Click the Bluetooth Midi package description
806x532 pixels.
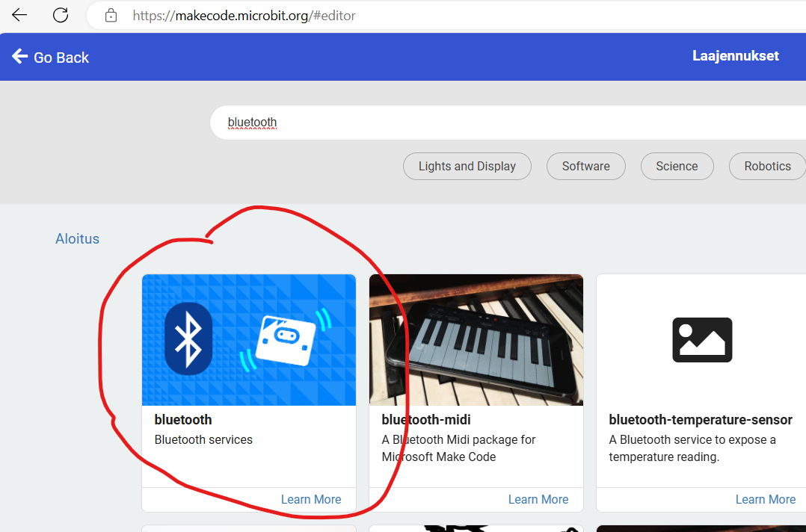[x=458, y=448]
